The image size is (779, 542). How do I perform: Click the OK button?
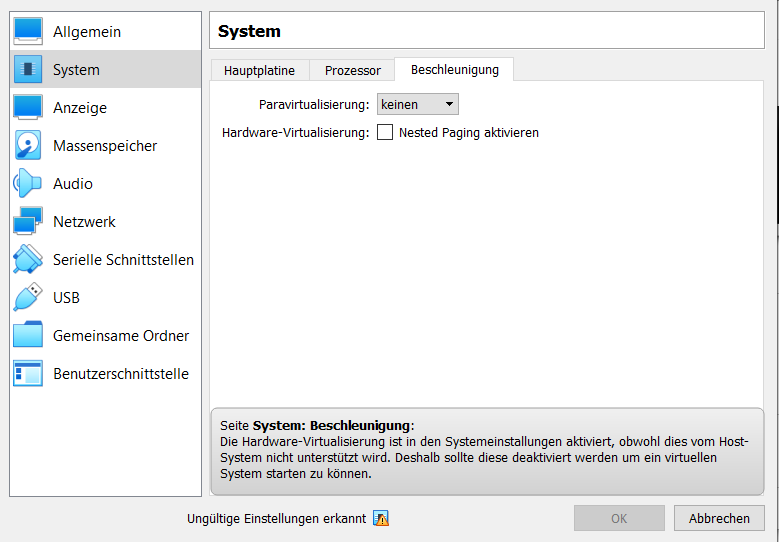tap(619, 518)
